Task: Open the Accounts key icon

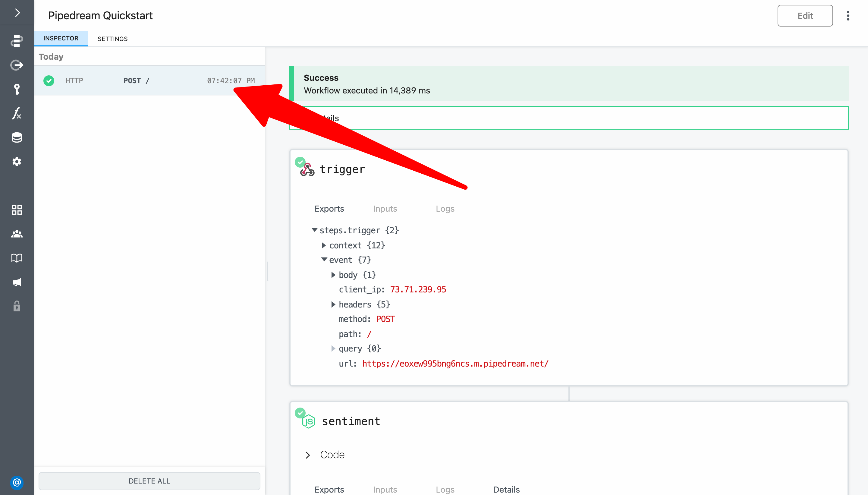Action: [17, 90]
